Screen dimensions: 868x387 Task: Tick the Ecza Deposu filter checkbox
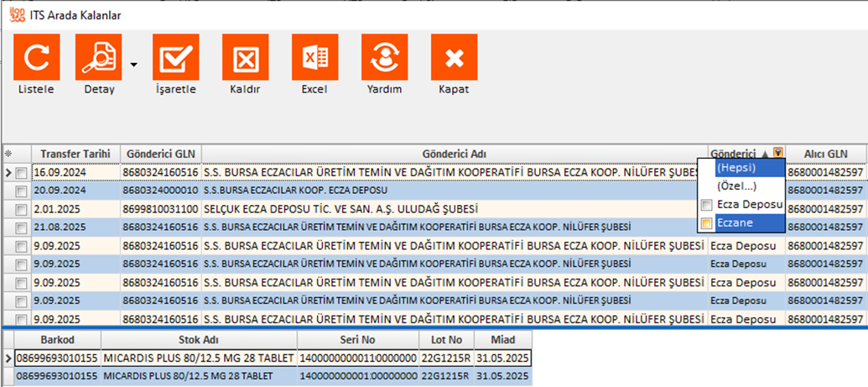tap(707, 206)
